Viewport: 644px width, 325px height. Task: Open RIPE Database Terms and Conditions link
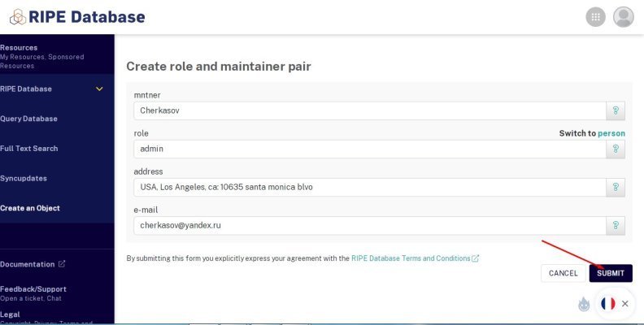411,258
